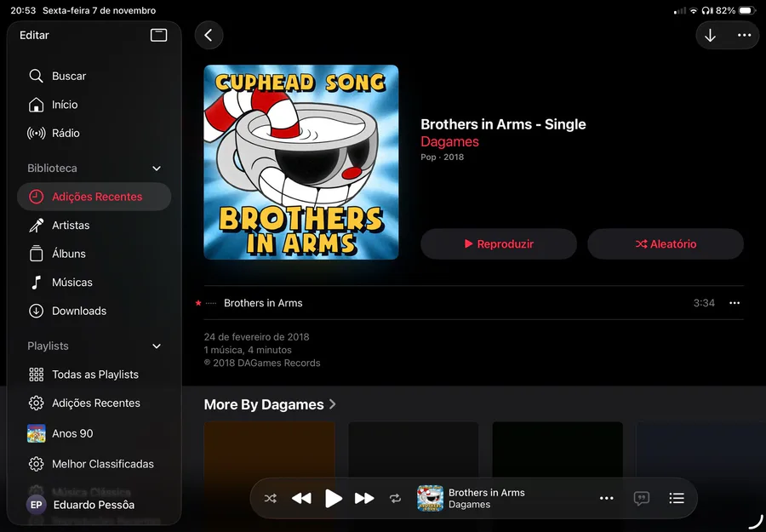Open Melhor Classificadas playlist
Screen dimensions: 766x532
94,464
